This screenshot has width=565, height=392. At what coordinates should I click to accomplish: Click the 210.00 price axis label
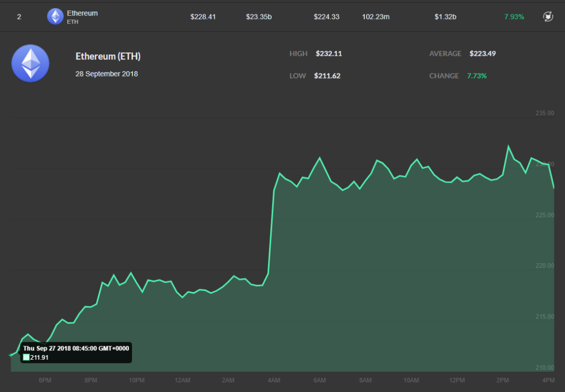pos(545,368)
